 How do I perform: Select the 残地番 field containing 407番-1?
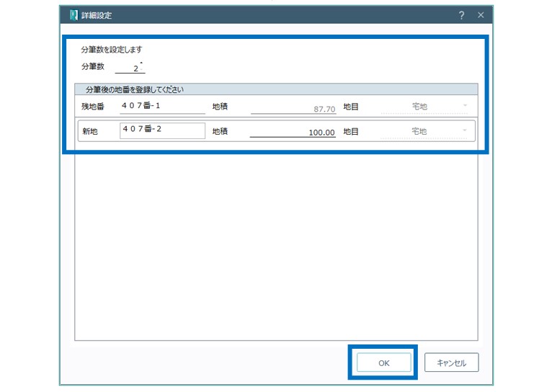[x=162, y=106]
